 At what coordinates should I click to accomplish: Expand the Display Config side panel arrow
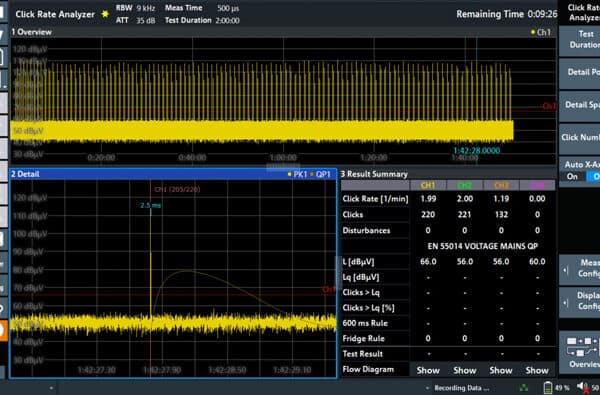pyautogui.click(x=566, y=302)
